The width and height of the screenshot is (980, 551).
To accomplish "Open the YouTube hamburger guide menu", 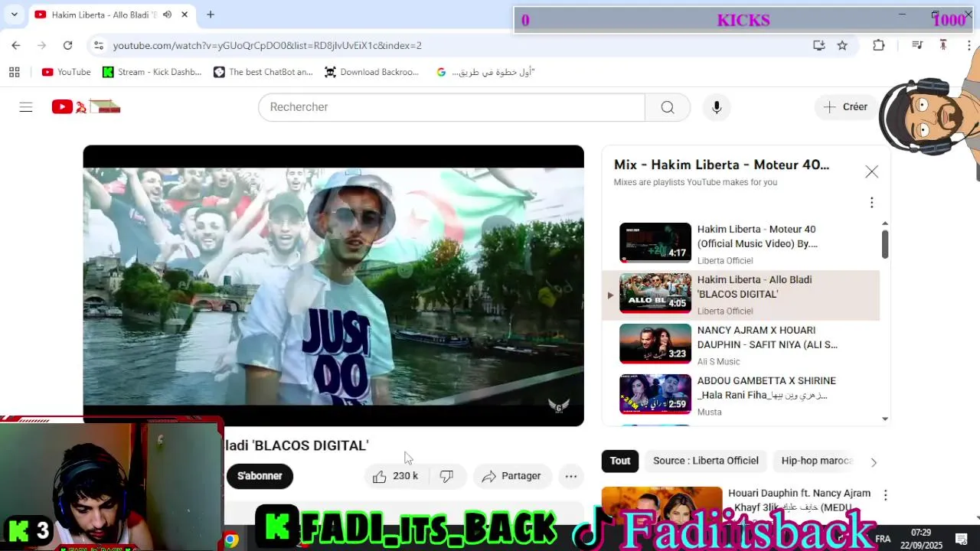I will (x=26, y=107).
